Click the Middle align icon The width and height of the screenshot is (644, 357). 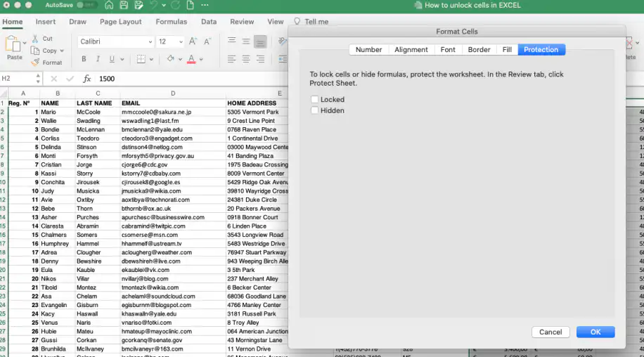click(245, 41)
